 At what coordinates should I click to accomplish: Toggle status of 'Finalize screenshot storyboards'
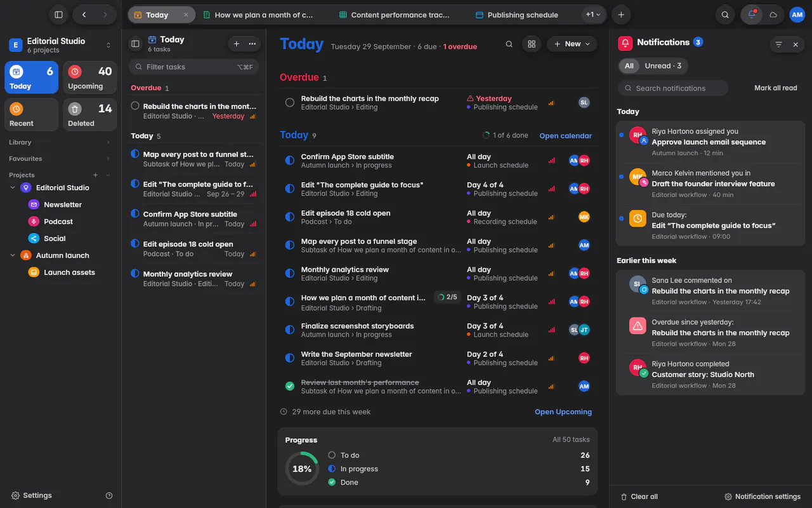(290, 330)
